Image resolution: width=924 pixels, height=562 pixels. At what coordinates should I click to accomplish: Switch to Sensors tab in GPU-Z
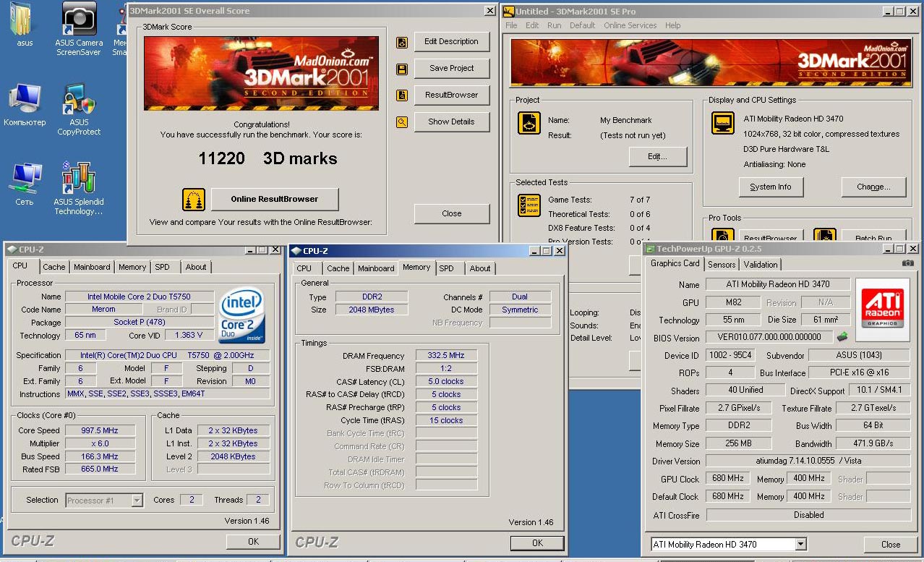tap(722, 265)
